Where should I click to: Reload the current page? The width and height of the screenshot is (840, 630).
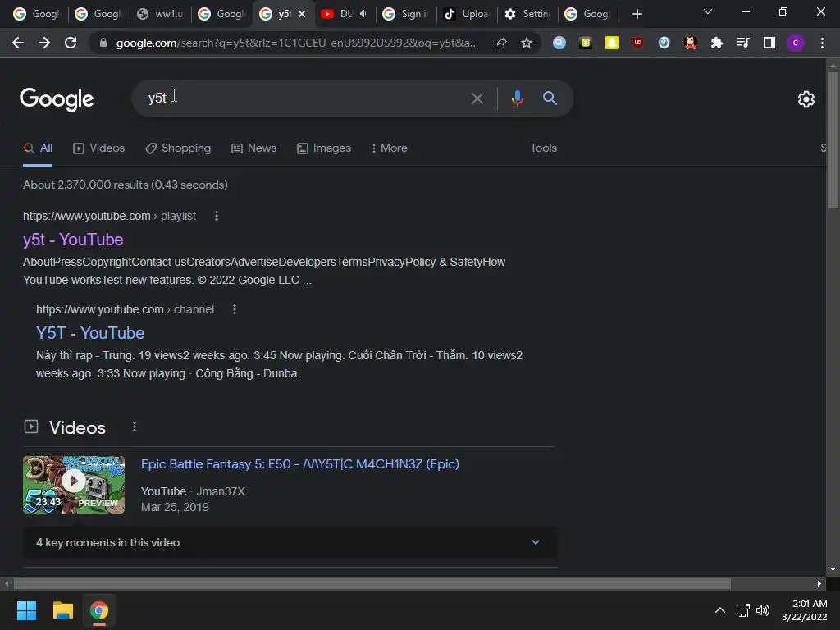[71, 43]
